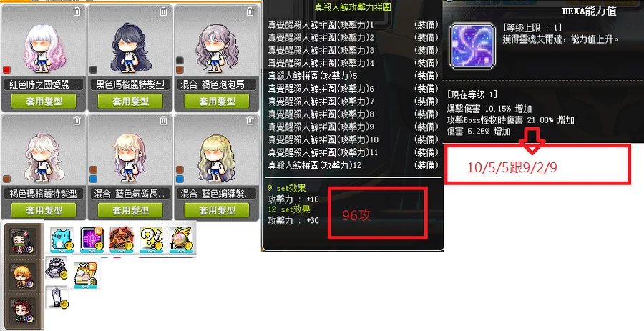Image resolution: width=644 pixels, height=331 pixels.
Task: Click the red color swatch on first hairstyle
Action: (x=6, y=69)
